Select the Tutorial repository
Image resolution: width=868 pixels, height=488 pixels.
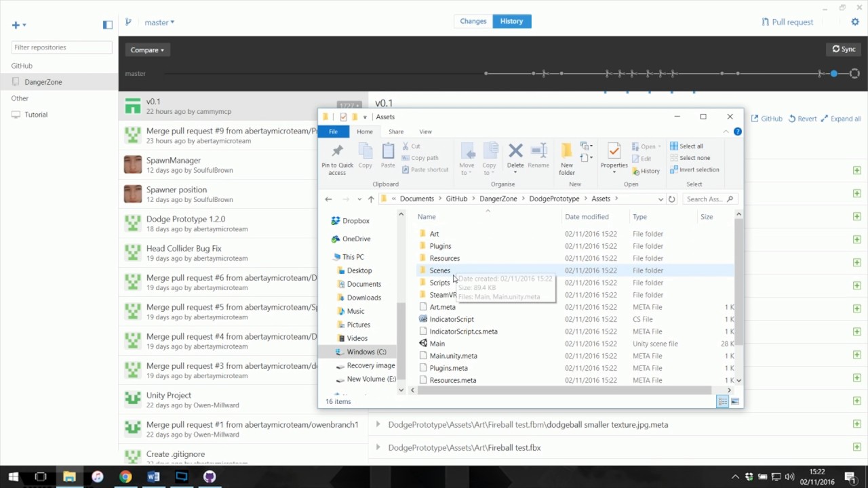(59, 115)
